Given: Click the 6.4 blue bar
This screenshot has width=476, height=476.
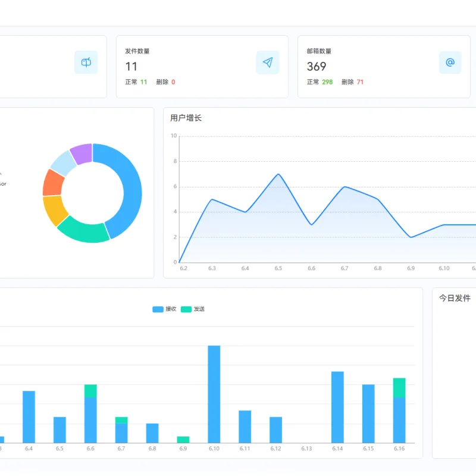Looking at the screenshot, I should point(29,417).
